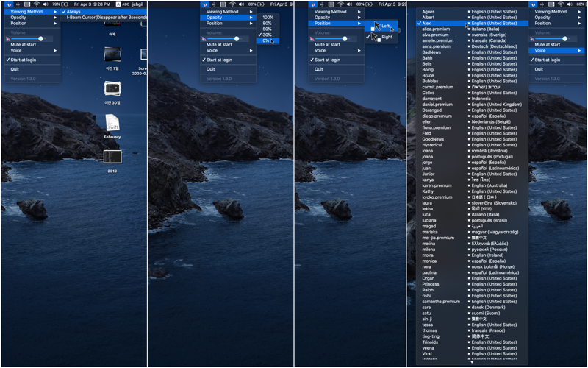Image resolution: width=588 pixels, height=368 pixels.
Task: Select the checked Alex voice
Action: [472, 24]
